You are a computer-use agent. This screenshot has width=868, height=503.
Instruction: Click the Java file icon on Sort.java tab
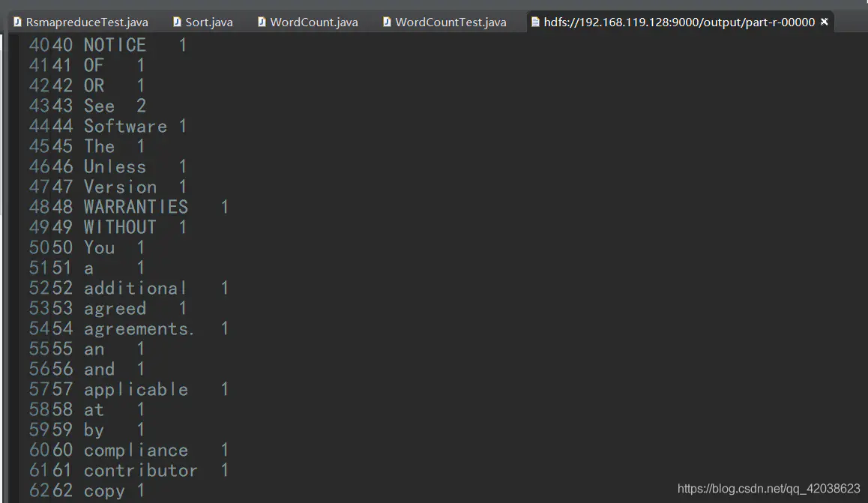pos(177,22)
